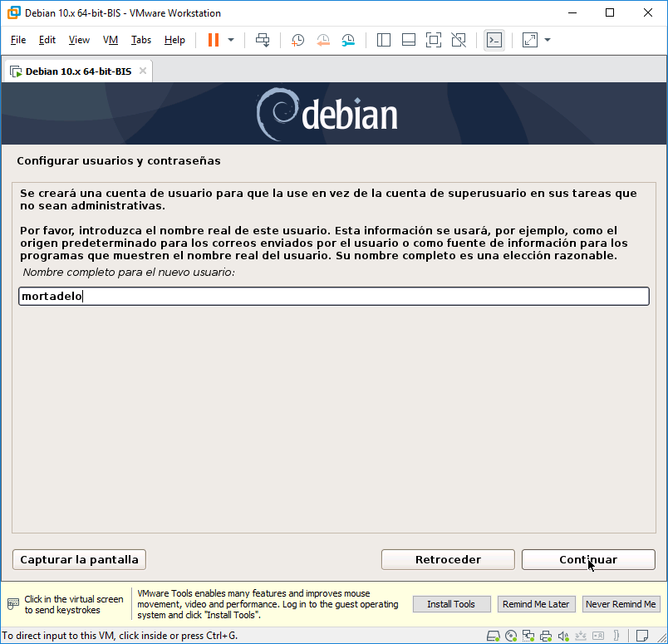Click the VMware Workstation title bar icon
Image resolution: width=668 pixels, height=644 pixels.
point(13,12)
